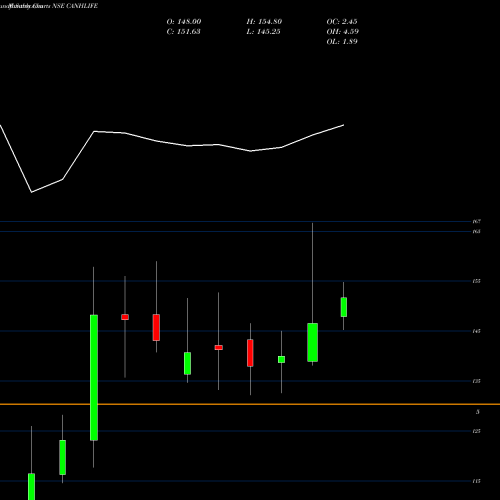Select the low value L: 145.25

pos(263,32)
